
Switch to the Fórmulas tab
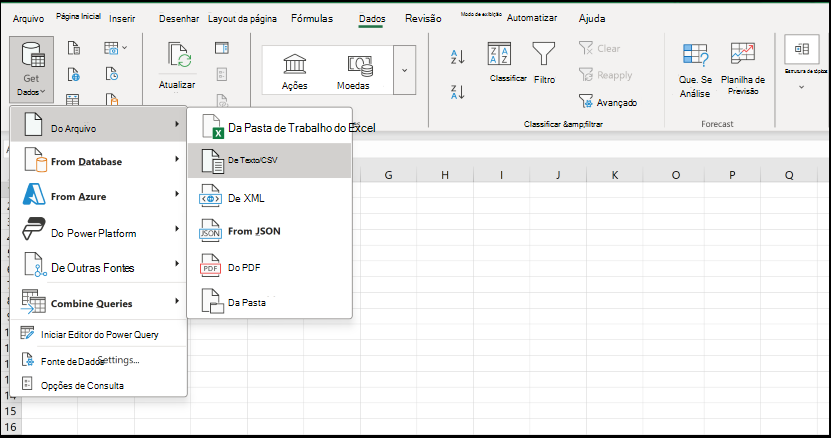[x=312, y=19]
